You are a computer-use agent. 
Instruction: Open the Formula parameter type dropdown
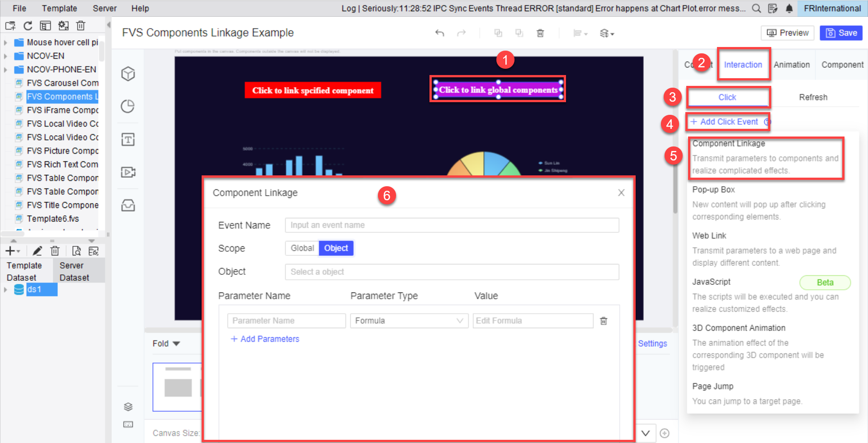tap(408, 320)
